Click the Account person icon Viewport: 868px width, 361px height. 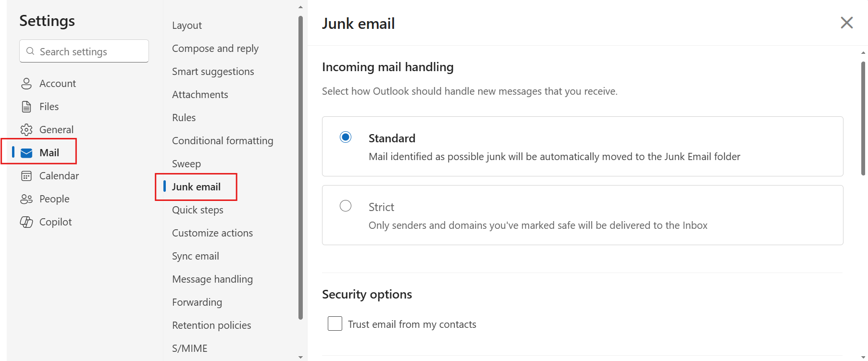pyautogui.click(x=26, y=84)
